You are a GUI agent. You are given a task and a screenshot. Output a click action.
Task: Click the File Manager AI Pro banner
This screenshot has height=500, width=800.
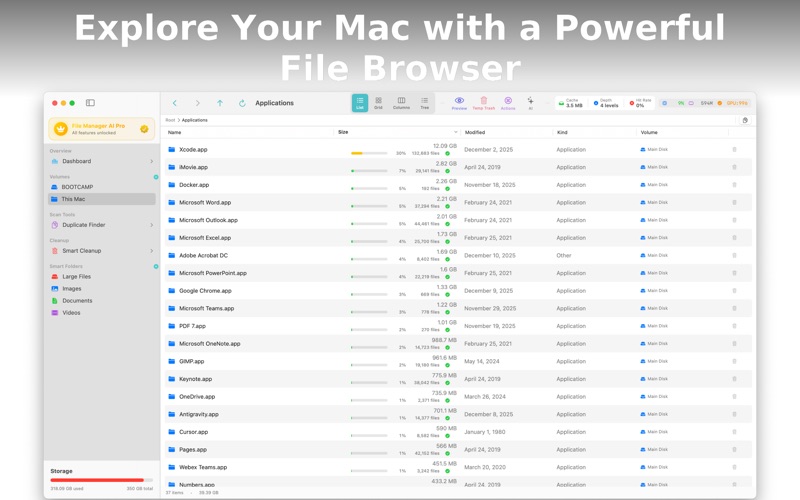[x=102, y=129]
